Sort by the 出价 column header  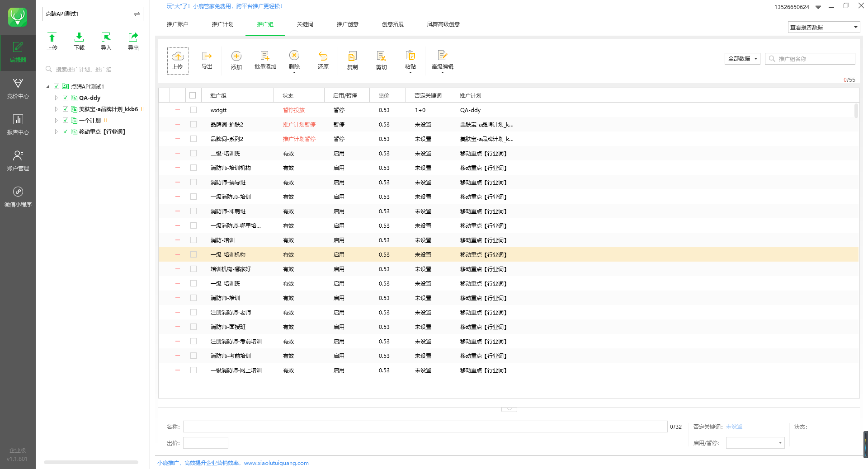[387, 95]
